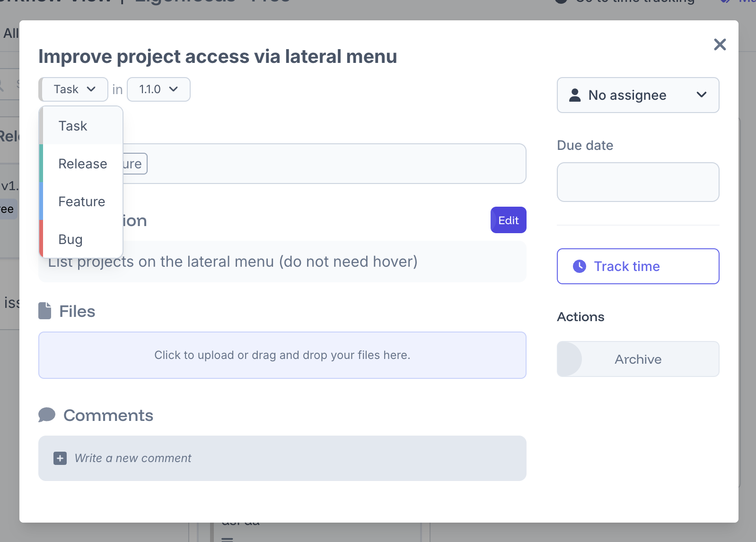This screenshot has height=542, width=756.
Task: Write a new comment field
Action: (282, 458)
